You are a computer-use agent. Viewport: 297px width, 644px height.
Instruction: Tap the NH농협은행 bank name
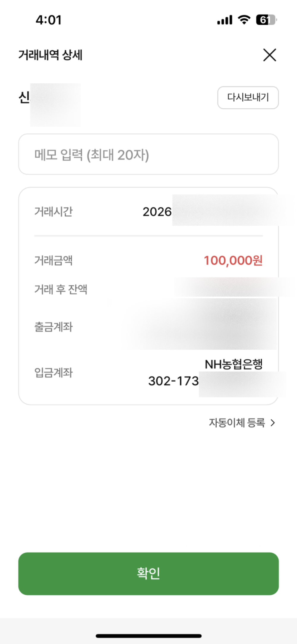[234, 364]
